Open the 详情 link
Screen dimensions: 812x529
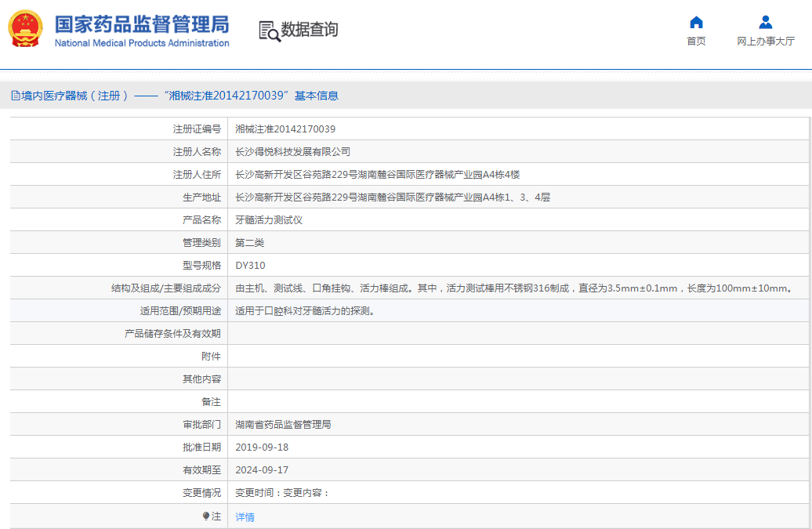(x=245, y=517)
